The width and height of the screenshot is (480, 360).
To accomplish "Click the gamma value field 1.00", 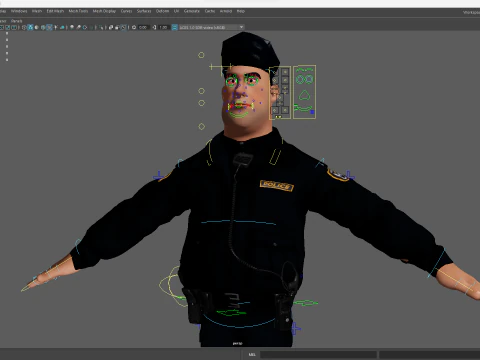I will (x=163, y=27).
